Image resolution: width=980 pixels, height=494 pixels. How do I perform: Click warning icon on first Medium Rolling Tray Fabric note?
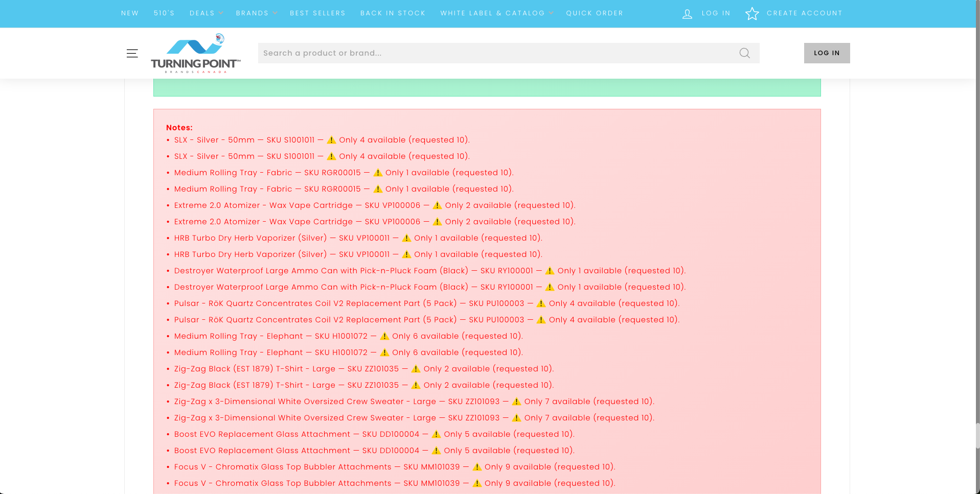[x=378, y=173]
